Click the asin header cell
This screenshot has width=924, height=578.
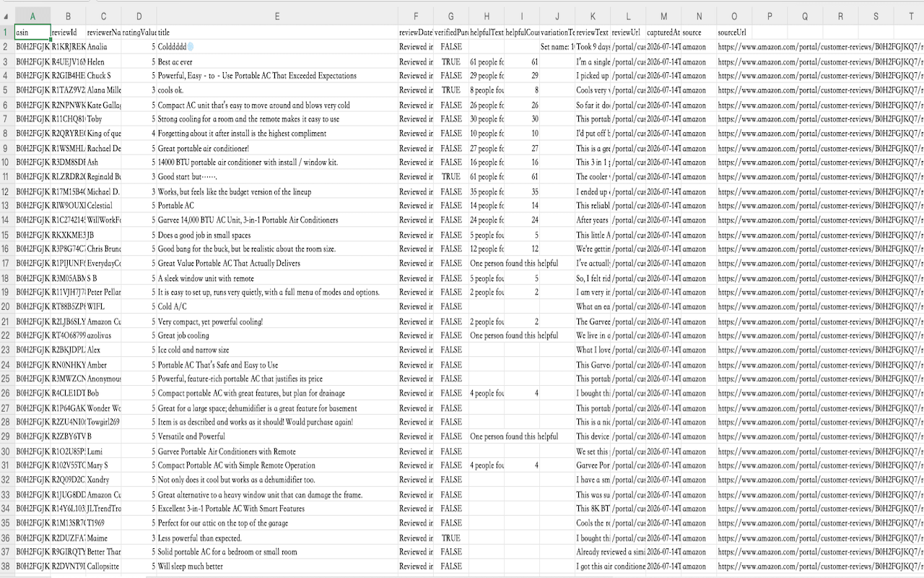(x=32, y=33)
